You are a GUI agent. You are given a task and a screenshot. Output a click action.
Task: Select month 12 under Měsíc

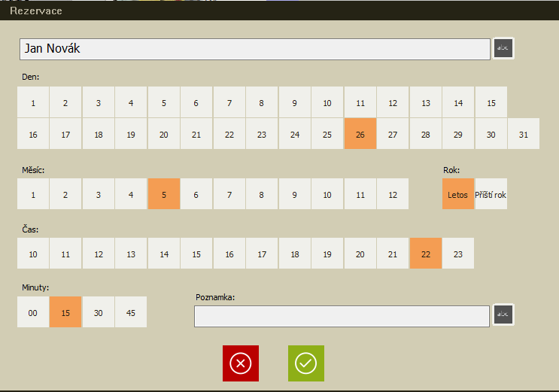click(392, 194)
